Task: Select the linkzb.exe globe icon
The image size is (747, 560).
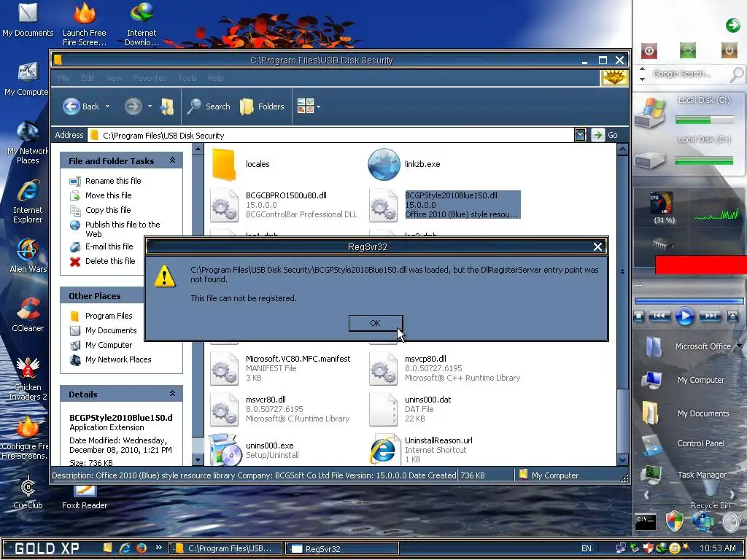Action: pos(384,164)
